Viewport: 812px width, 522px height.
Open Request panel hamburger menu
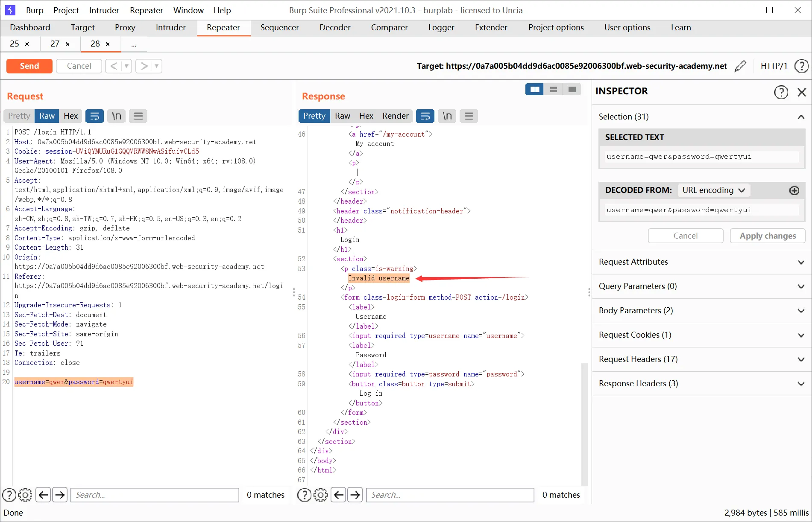(138, 116)
